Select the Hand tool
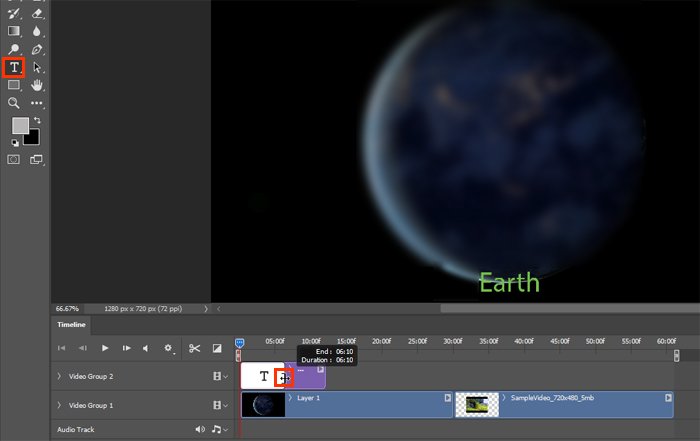Image resolution: width=700 pixels, height=441 pixels. [x=37, y=85]
